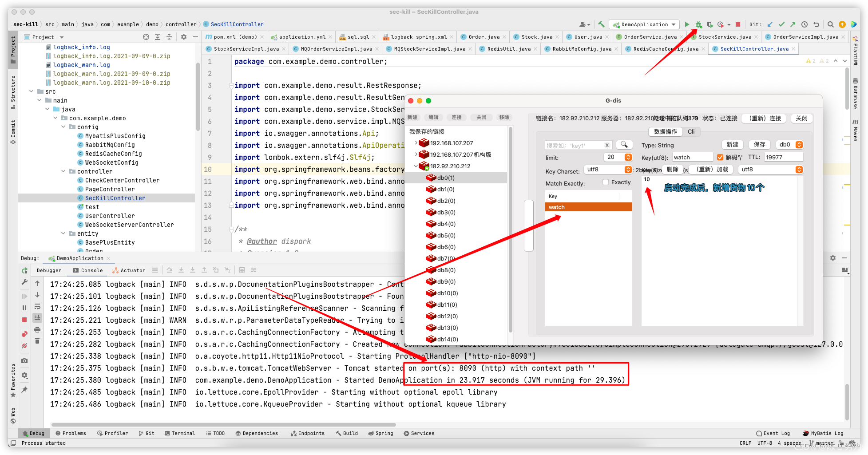Viewport: 868px width, 455px height.
Task: Toggle the Exactly match checkbox
Action: pos(606,182)
